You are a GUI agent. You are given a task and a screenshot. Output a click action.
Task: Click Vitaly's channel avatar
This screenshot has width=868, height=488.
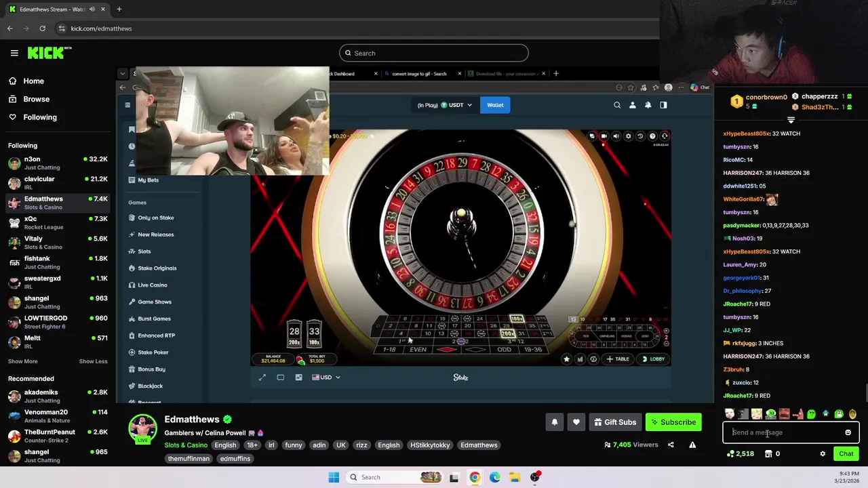coord(14,243)
